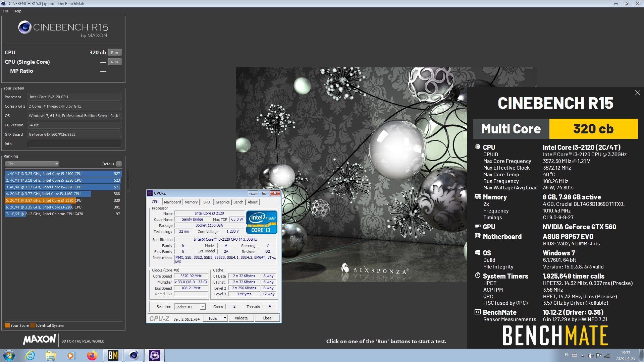Close the BenchMate result overlay X
Screen dimensions: 644x362
(x=638, y=93)
